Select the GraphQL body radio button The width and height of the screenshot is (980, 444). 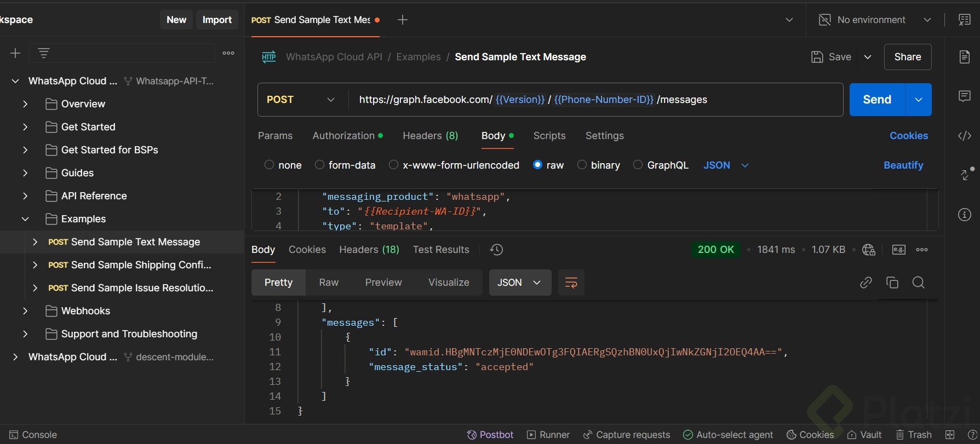[x=638, y=165]
